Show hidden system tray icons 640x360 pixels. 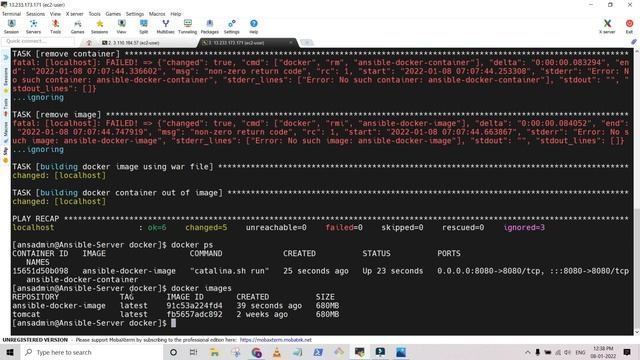[x=528, y=352]
